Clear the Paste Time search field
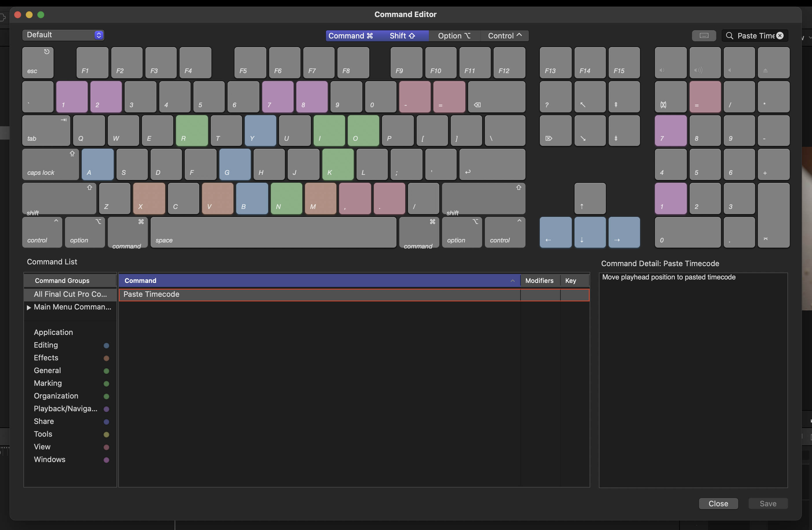 tap(780, 36)
